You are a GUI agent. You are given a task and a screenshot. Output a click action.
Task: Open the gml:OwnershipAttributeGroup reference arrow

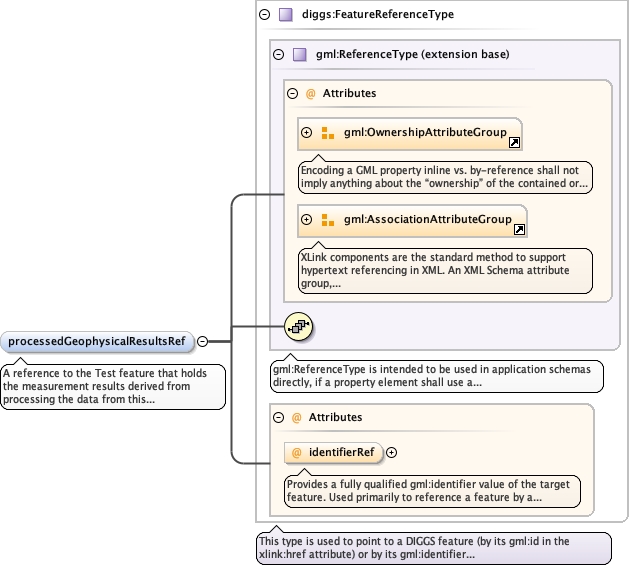point(515,143)
